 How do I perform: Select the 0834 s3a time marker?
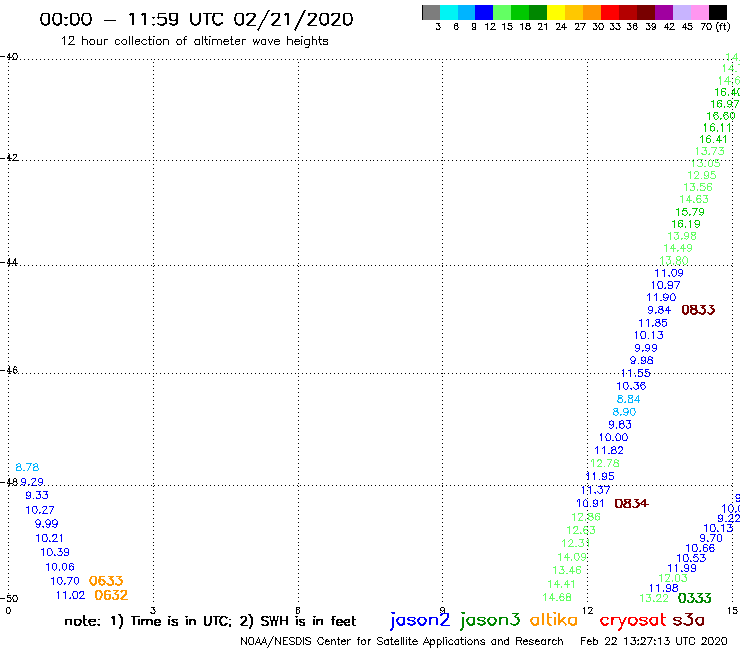tap(631, 503)
